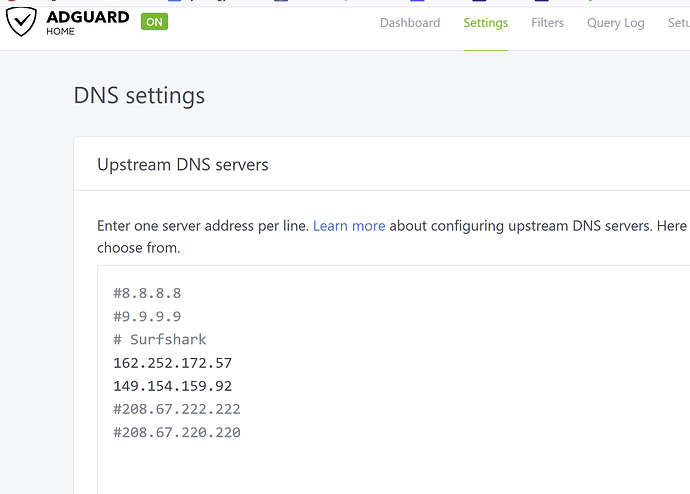Screen dimensions: 690x494
Task: Click the Learn more link
Action: click(x=348, y=226)
